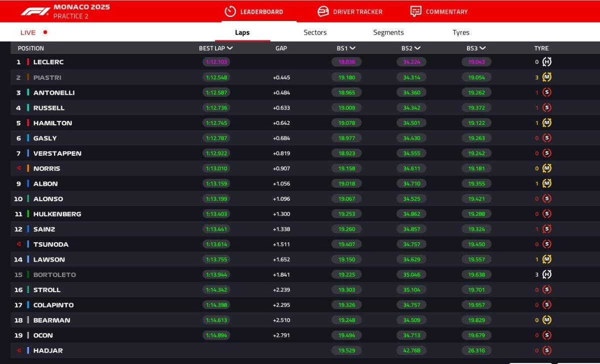Click Antonelli's soft tyre icon
The height and width of the screenshot is (364, 600).
(x=547, y=92)
